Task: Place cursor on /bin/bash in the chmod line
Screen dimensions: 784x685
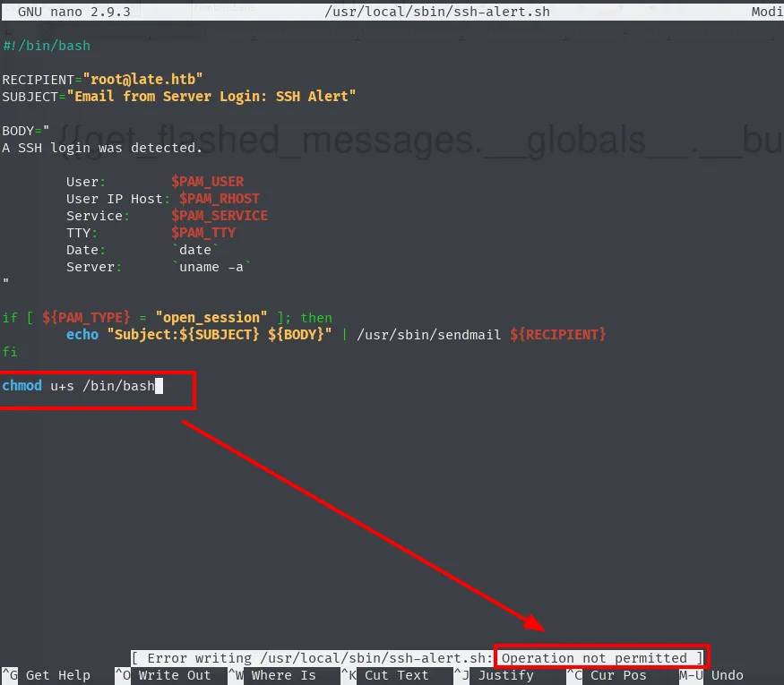Action: pos(119,386)
